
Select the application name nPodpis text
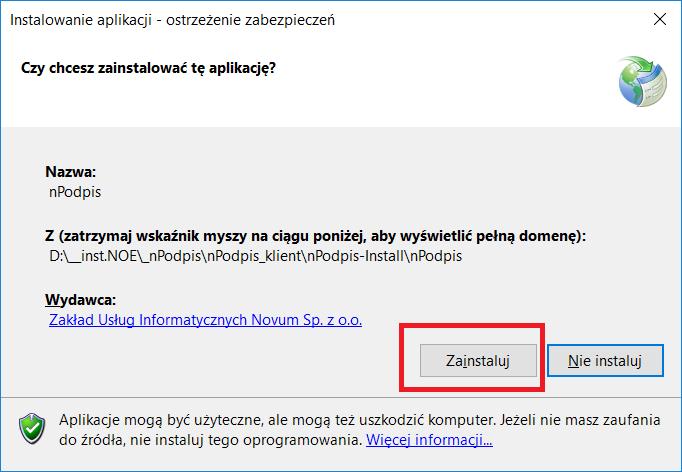pyautogui.click(x=75, y=192)
